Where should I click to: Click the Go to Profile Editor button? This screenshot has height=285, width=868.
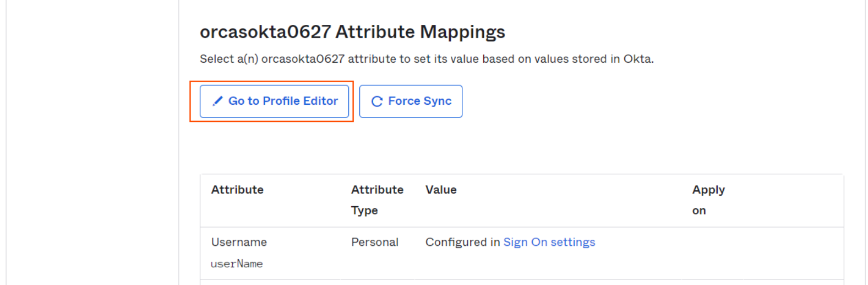274,101
